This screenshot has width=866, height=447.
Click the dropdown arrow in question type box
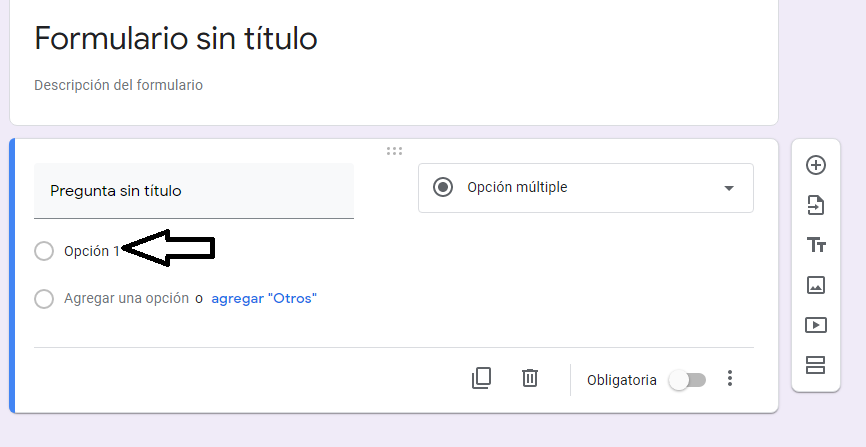(729, 188)
